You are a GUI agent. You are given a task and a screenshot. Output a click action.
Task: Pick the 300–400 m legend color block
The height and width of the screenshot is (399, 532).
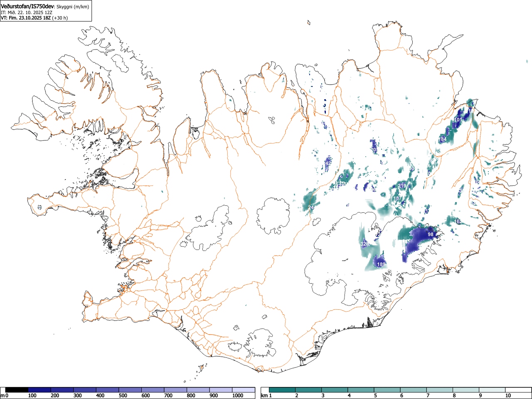[x=85, y=390]
